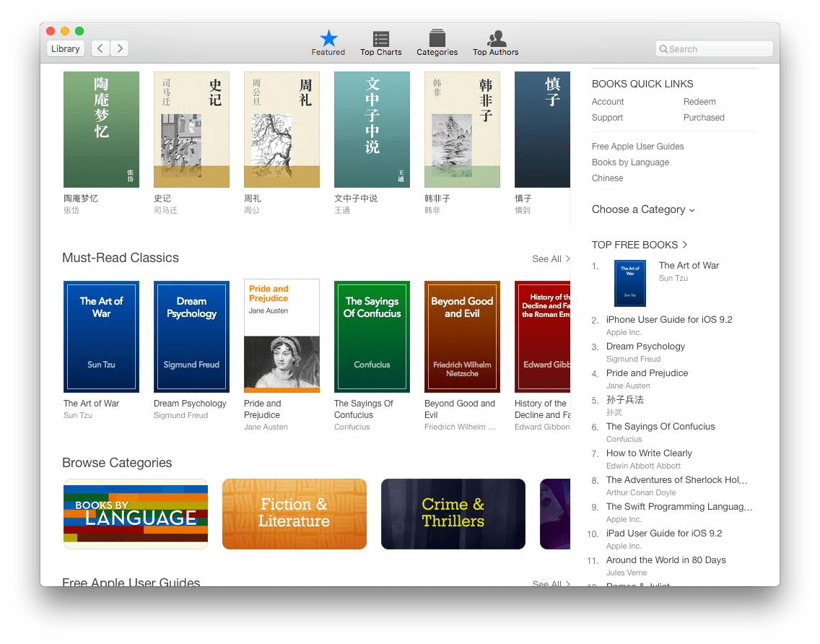Select the Top Charts icon

380,36
